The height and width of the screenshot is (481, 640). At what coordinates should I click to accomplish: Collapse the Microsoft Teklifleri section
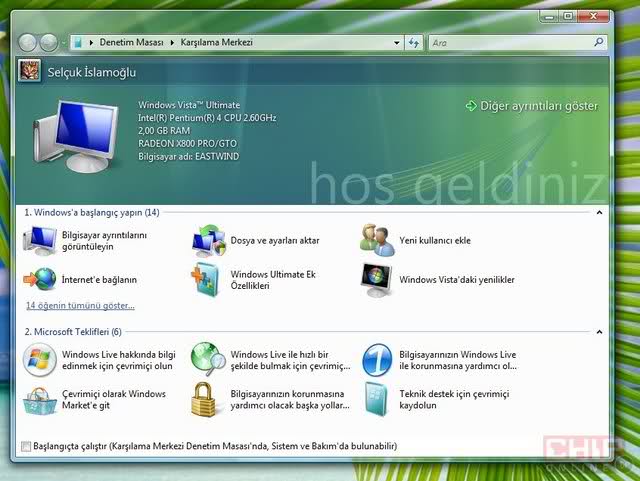599,332
